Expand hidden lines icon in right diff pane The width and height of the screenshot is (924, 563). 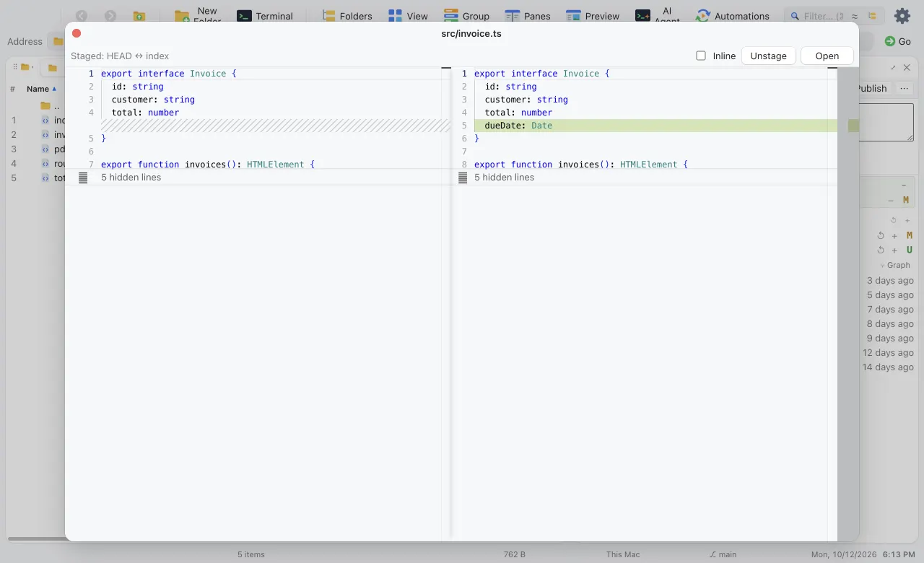(x=463, y=178)
